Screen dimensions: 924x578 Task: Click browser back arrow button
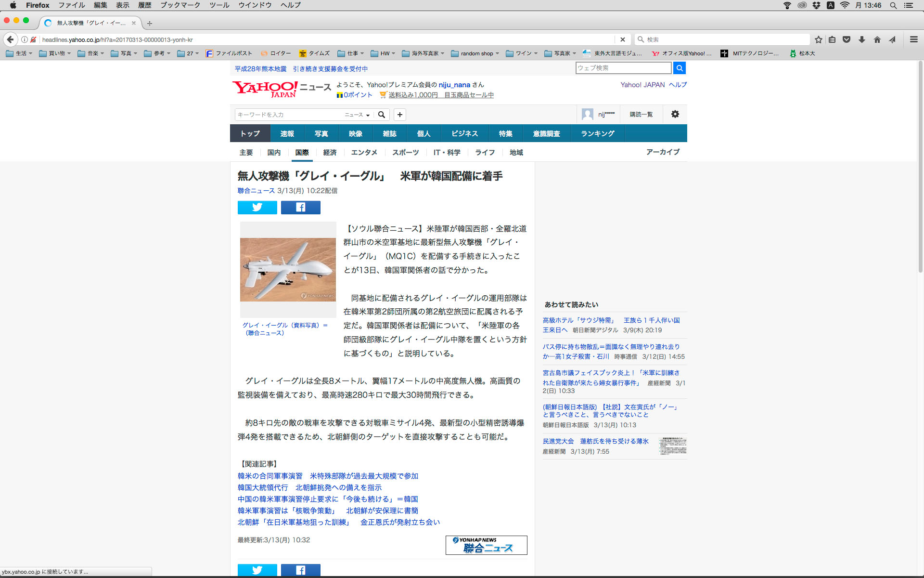pos(10,39)
